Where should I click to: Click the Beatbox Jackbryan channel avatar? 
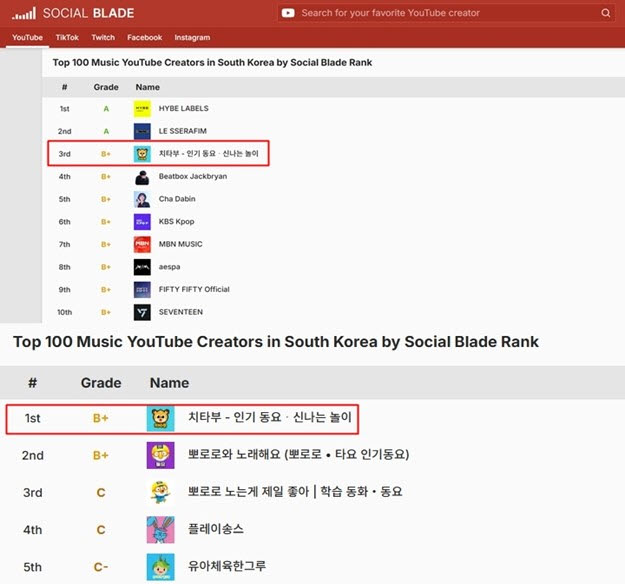(142, 177)
